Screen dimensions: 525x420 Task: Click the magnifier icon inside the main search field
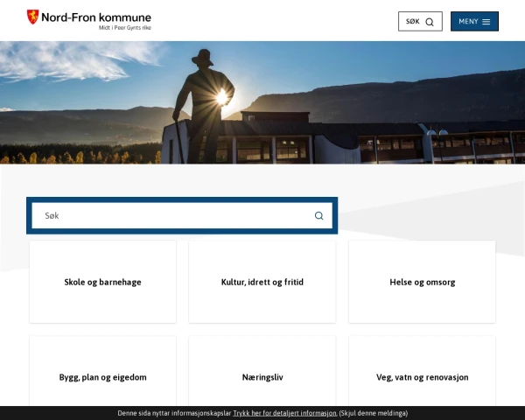point(318,216)
